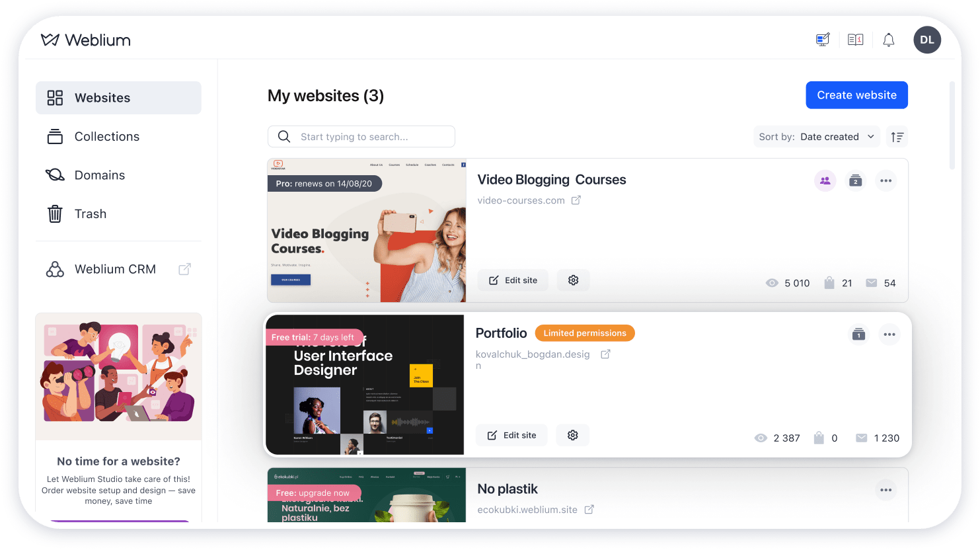This screenshot has height=550, width=980.
Task: Open contributors icon for Video Blogging Courses
Action: click(825, 180)
